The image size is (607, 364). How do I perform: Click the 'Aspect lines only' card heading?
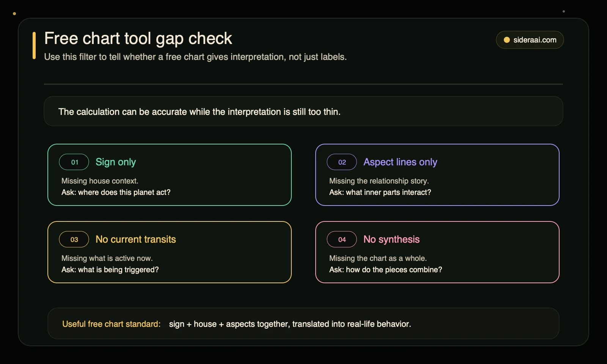point(400,162)
